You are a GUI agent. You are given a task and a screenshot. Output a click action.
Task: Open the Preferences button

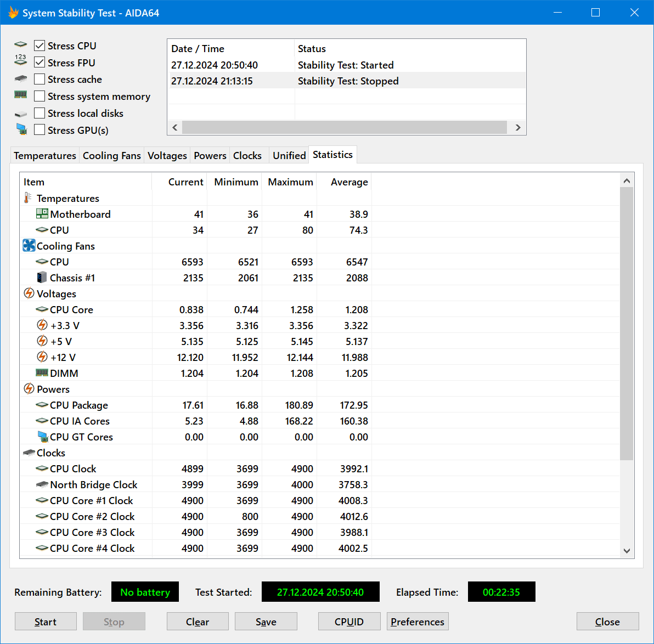tap(418, 622)
